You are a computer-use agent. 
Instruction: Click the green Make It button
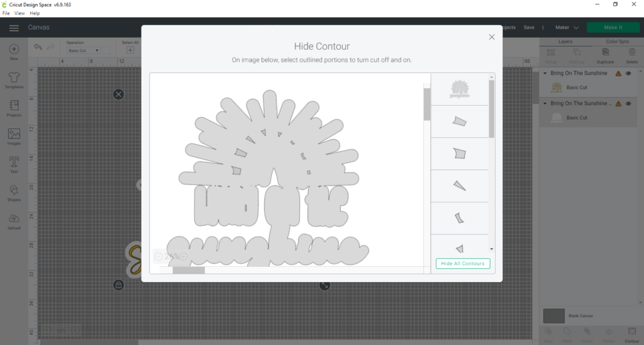(613, 28)
